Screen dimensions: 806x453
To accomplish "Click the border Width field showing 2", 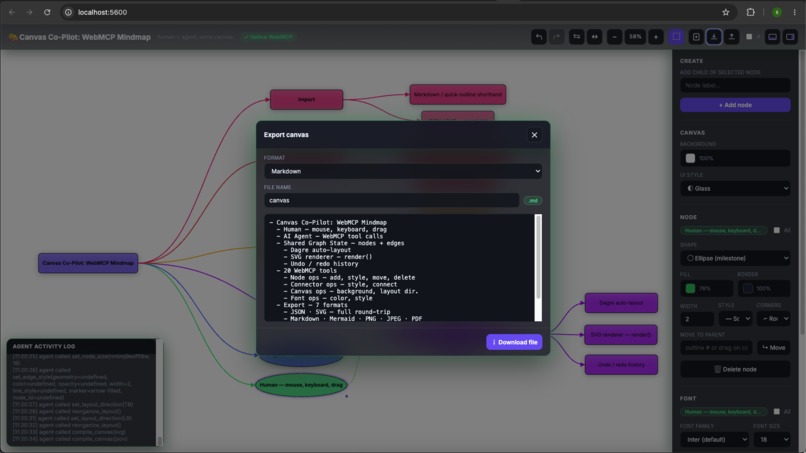I will point(697,319).
